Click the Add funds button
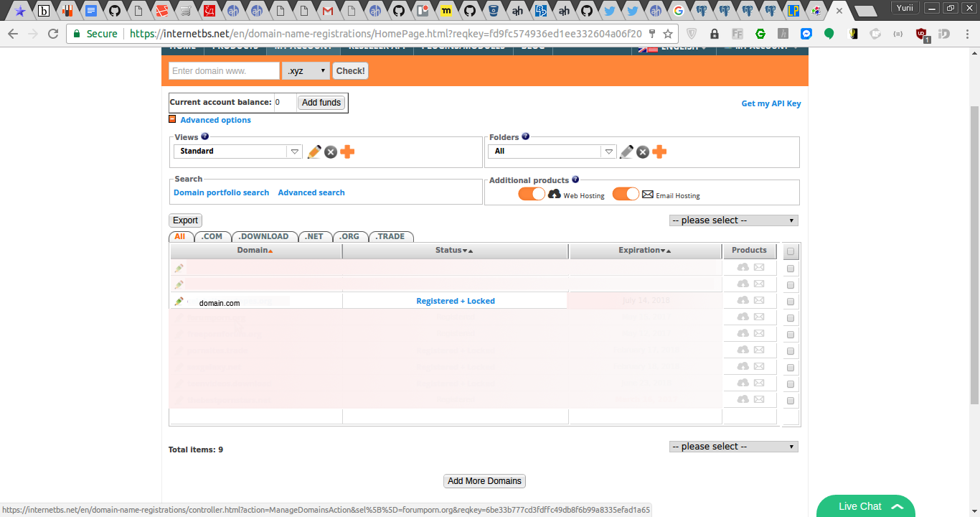The image size is (980, 517). click(x=321, y=103)
